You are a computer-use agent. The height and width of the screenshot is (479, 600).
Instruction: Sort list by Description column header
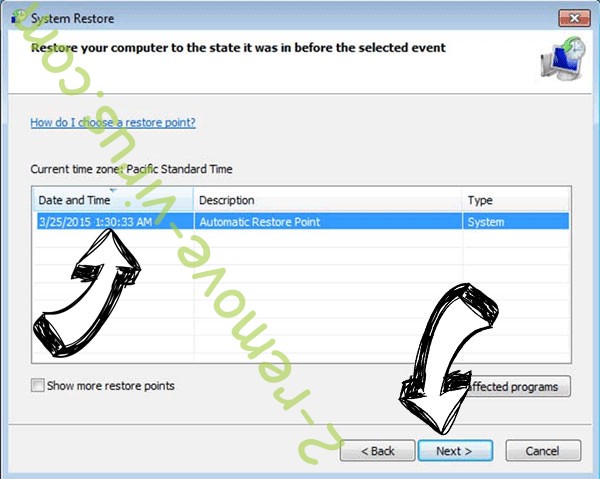pyautogui.click(x=328, y=200)
